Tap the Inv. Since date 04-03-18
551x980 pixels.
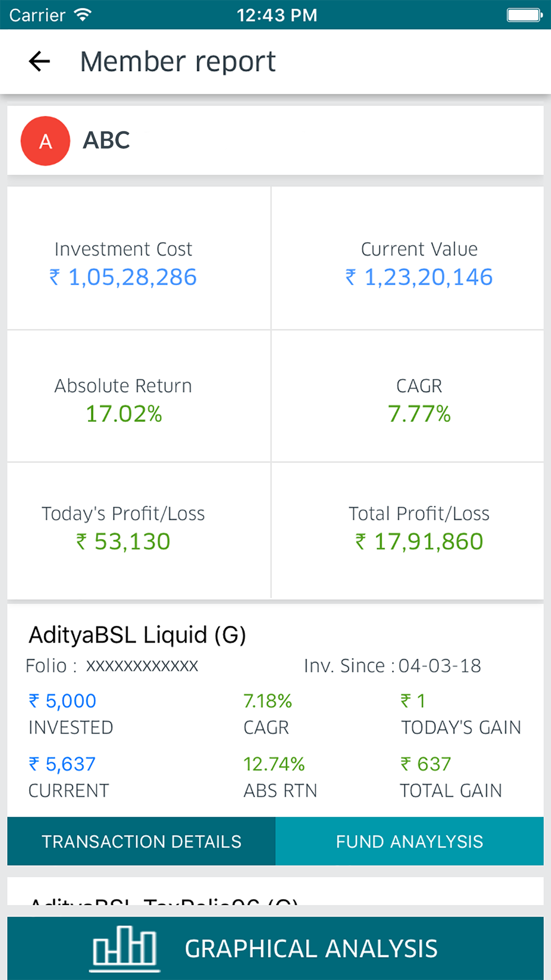click(x=439, y=666)
